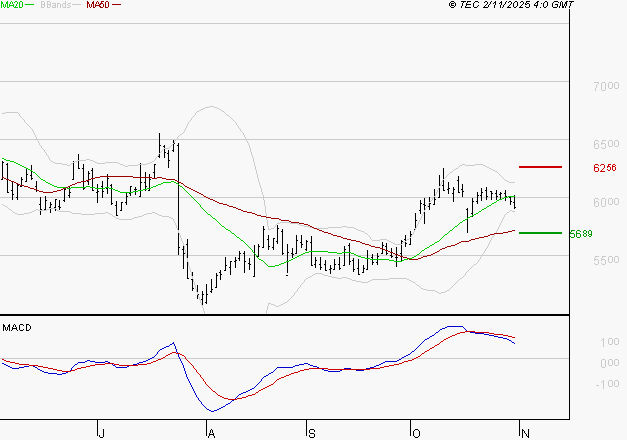Viewport: 627px width, 440px height.
Task: Click the A month marker on time axis
Action: tap(210, 432)
